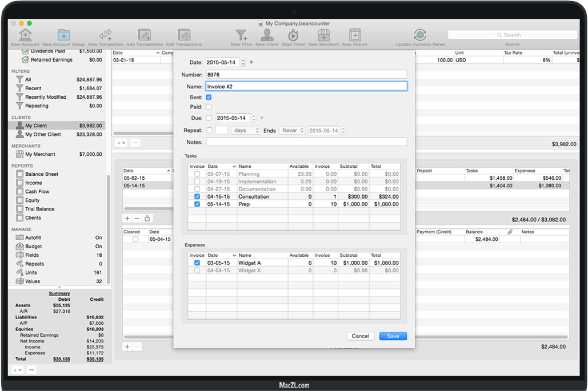
Task: Start the timer from the toolbar
Action: click(x=293, y=35)
